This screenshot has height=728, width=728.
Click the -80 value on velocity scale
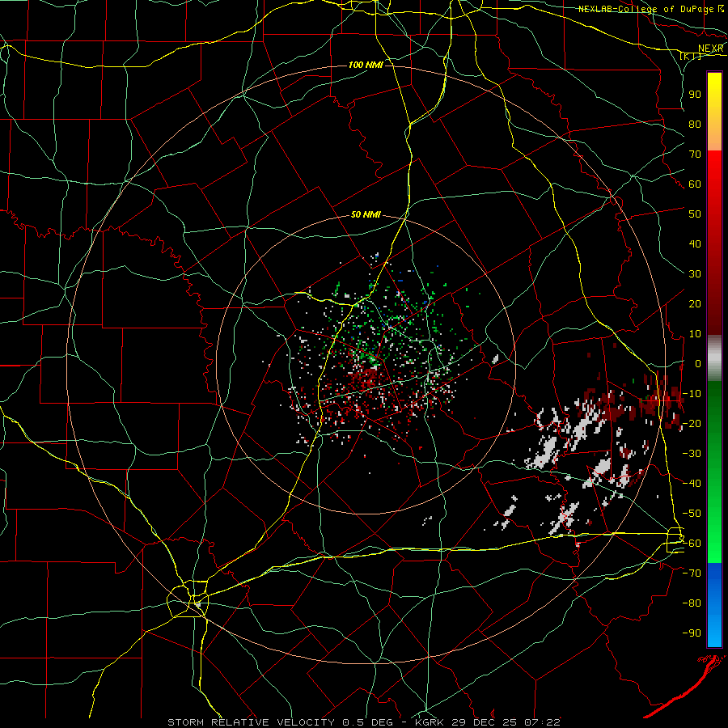692,603
